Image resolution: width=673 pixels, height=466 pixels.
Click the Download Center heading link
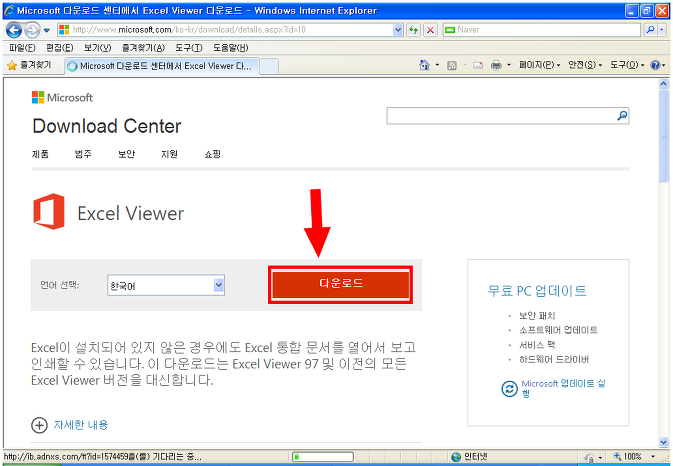pos(107,126)
